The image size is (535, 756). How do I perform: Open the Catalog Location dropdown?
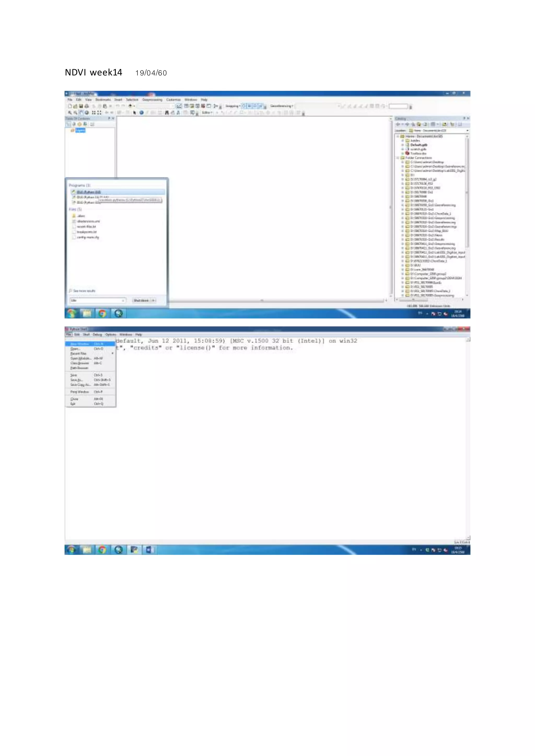[467, 131]
